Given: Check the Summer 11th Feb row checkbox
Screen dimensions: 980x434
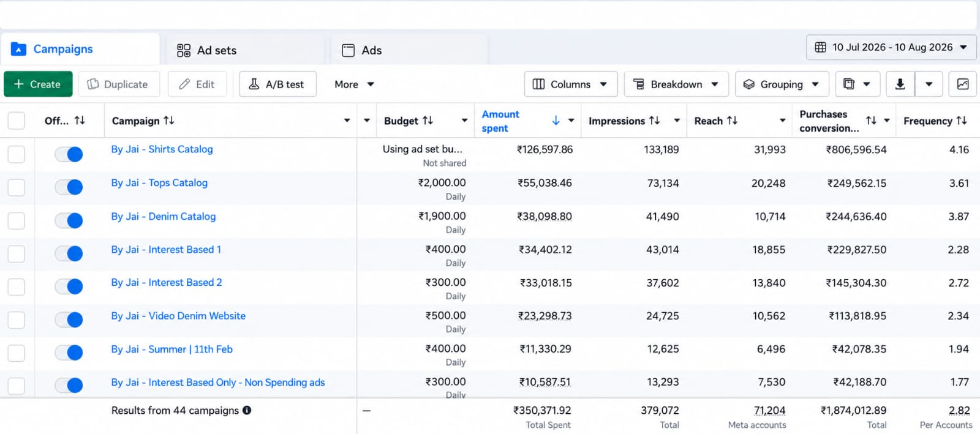Looking at the screenshot, I should pos(17,353).
